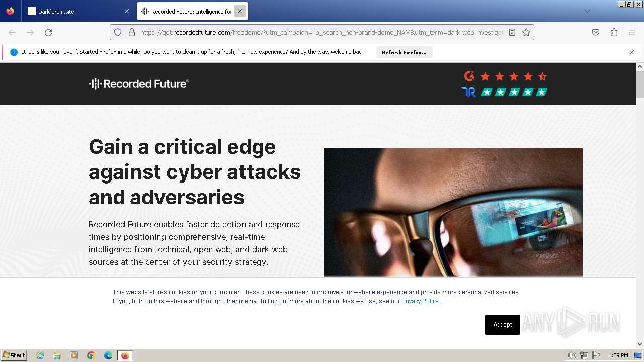Click the Refresh Firefox... button
This screenshot has height=362, width=644.
(x=404, y=52)
